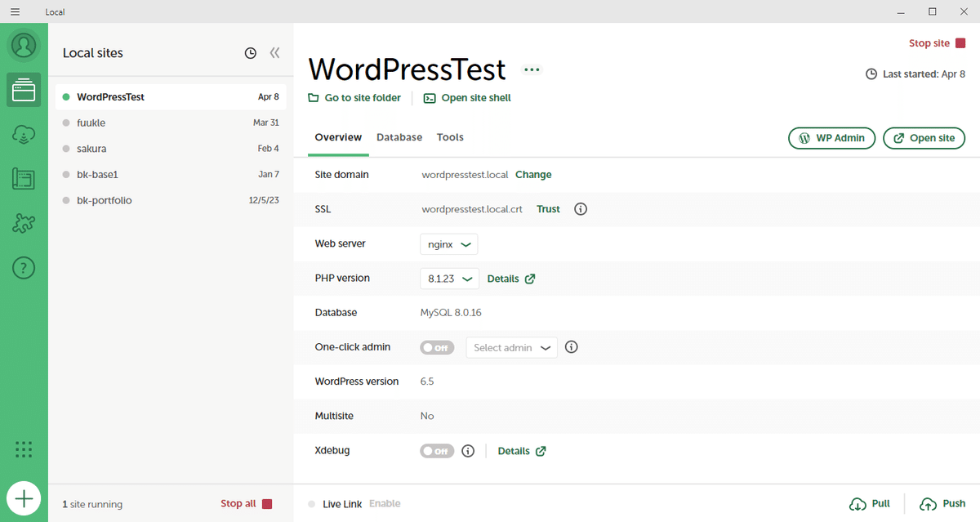This screenshot has height=522, width=980.
Task: Click the Open site button
Action: pos(924,138)
